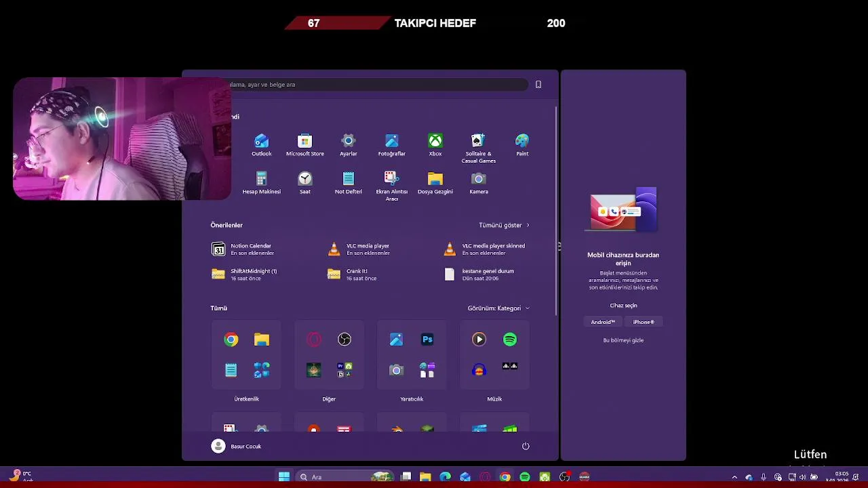
Task: Open the volume icon in tray
Action: [803, 477]
